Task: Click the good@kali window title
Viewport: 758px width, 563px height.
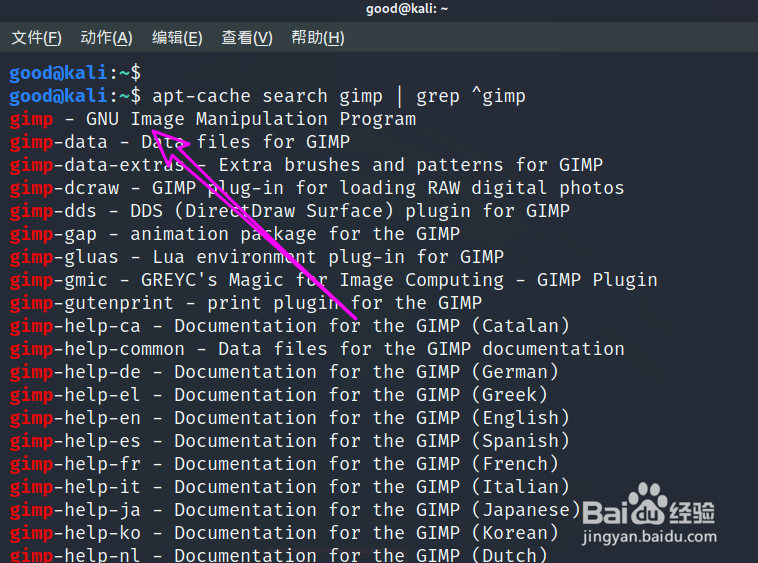Action: (x=407, y=9)
